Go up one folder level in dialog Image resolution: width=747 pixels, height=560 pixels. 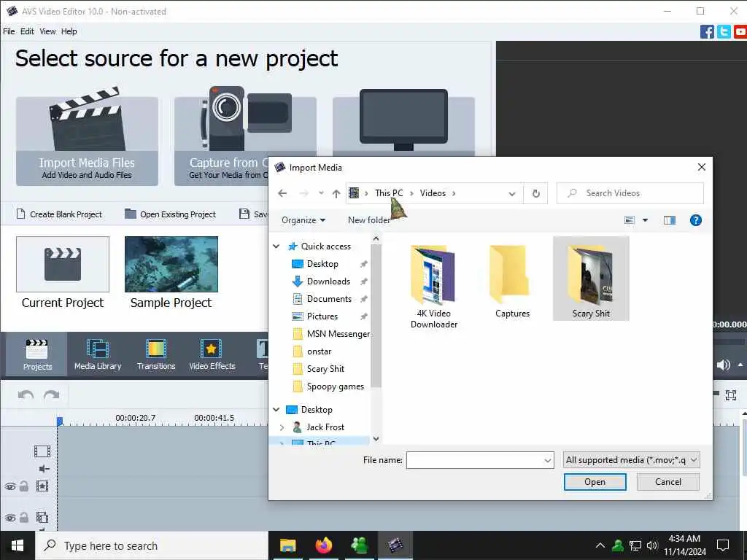(336, 193)
